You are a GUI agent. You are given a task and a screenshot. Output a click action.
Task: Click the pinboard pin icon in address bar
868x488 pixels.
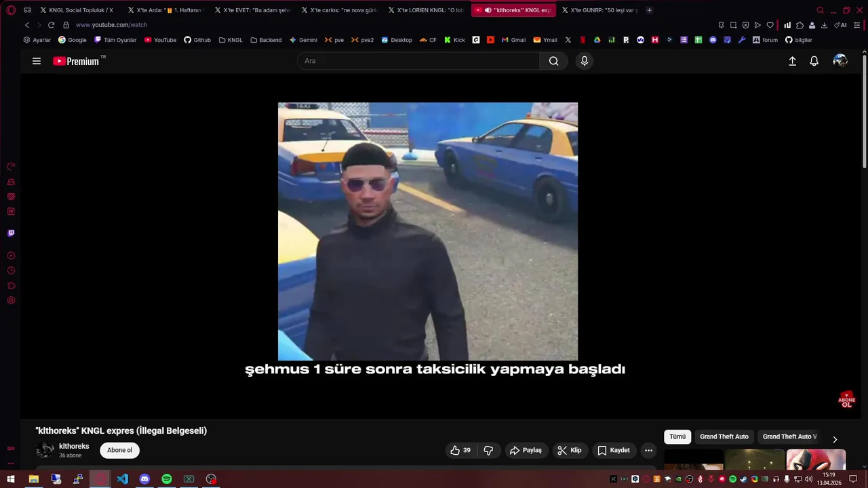click(721, 25)
